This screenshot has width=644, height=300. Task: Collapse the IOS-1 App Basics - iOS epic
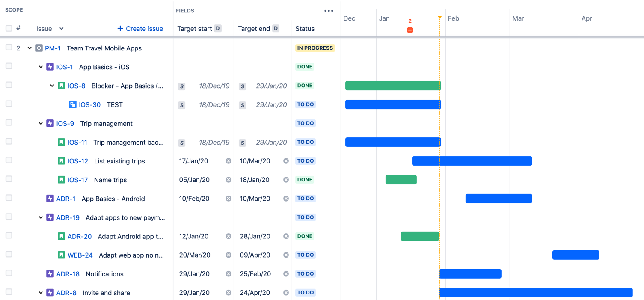41,67
